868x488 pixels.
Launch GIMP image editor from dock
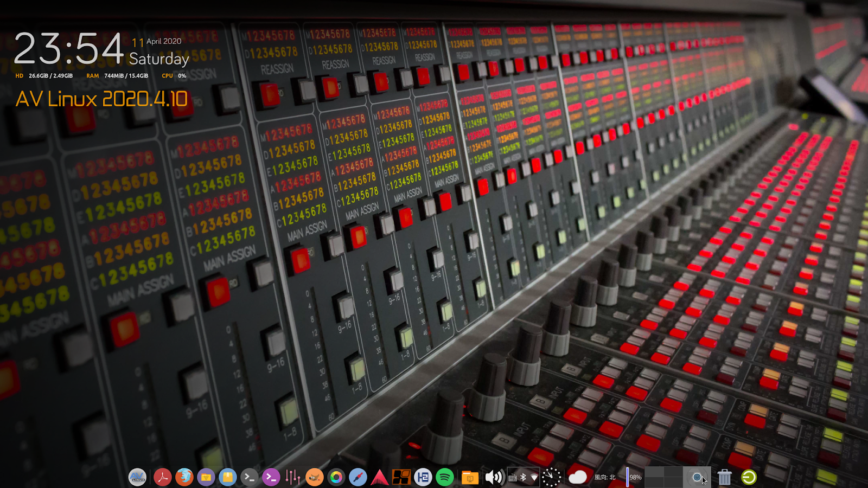point(315,477)
